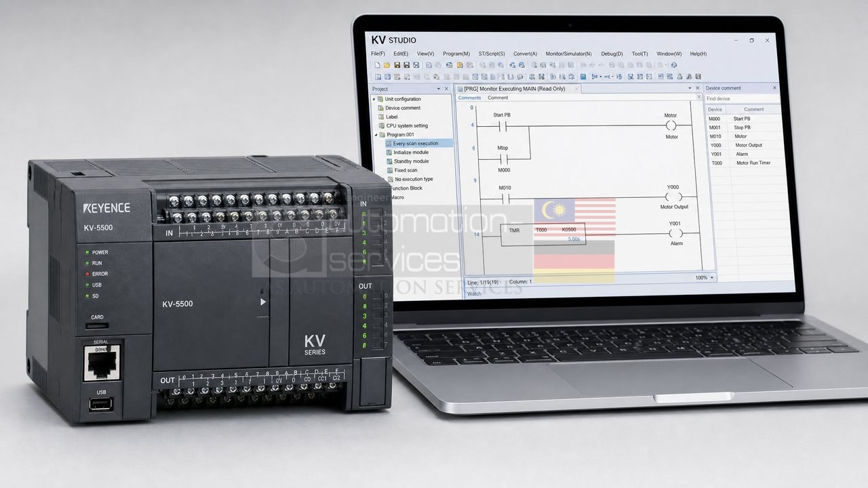The width and height of the screenshot is (868, 488).
Task: Close the Device comment panel
Action: (775, 88)
